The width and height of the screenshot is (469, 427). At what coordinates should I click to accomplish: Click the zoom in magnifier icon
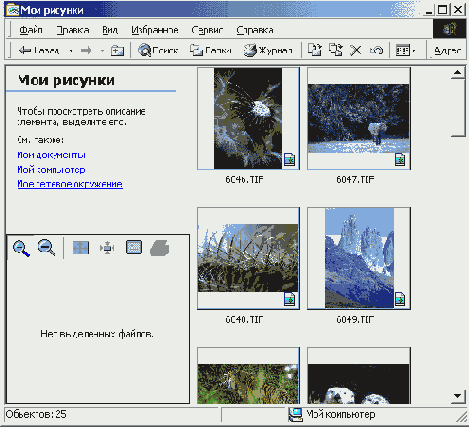point(21,248)
